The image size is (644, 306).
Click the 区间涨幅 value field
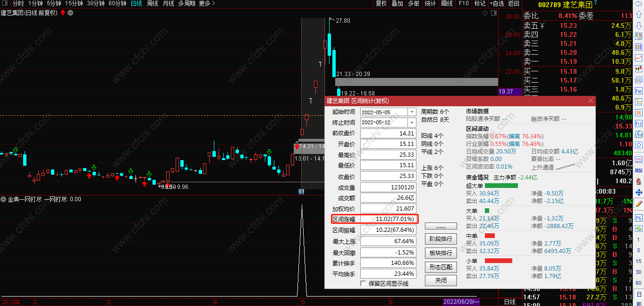tap(388, 219)
